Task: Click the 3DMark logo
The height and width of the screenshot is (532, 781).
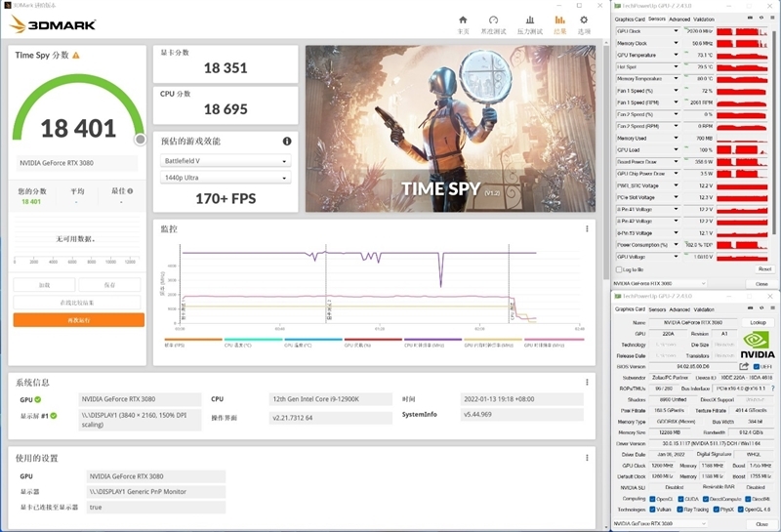Action: (x=53, y=24)
